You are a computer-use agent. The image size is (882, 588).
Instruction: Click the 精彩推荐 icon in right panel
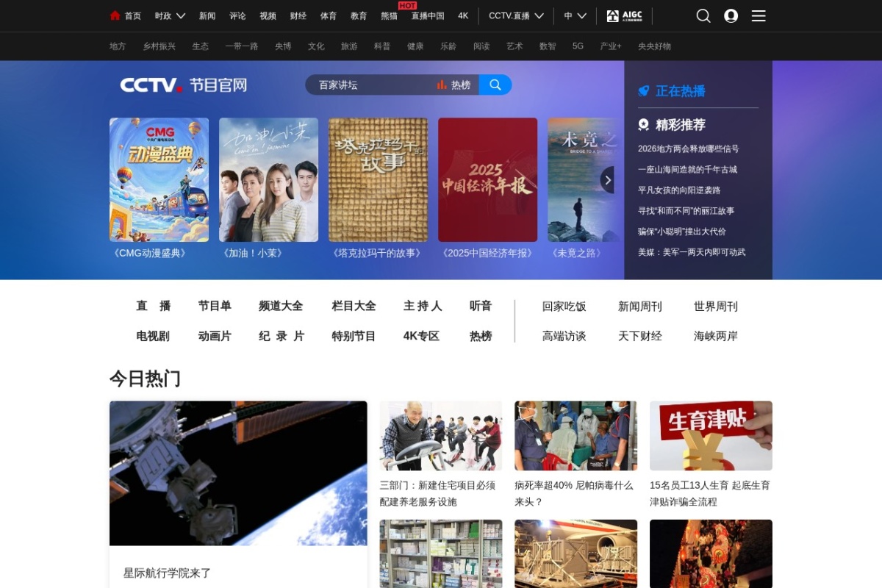tap(642, 124)
